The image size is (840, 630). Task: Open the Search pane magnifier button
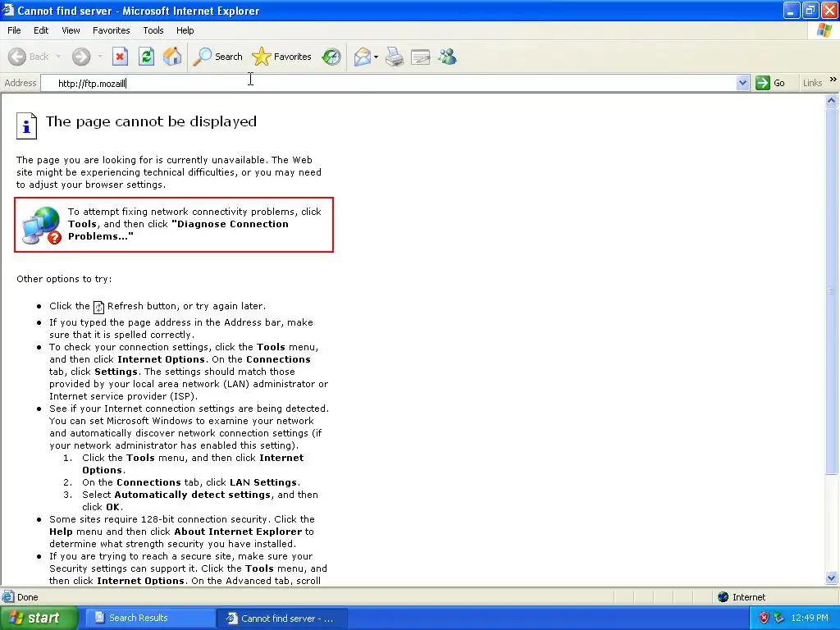tap(217, 57)
